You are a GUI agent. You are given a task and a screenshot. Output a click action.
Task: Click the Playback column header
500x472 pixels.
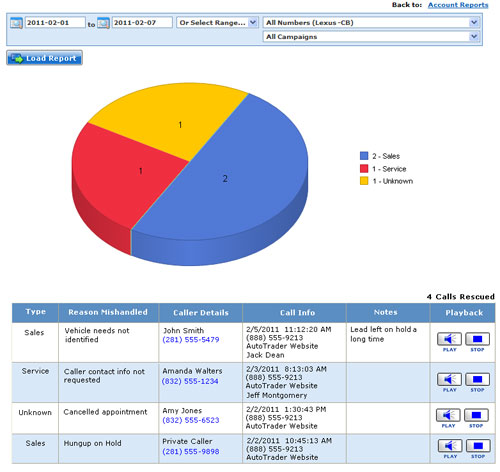tap(464, 313)
